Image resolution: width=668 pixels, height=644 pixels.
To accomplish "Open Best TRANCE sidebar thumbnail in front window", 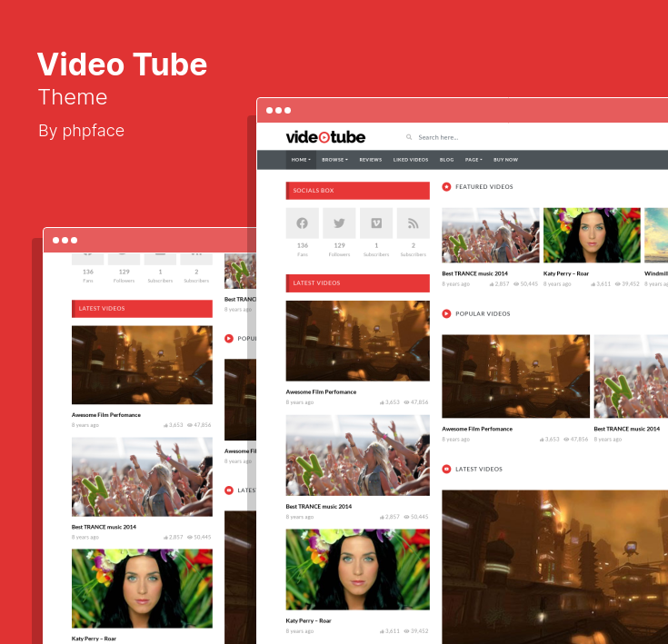I will pos(358,455).
